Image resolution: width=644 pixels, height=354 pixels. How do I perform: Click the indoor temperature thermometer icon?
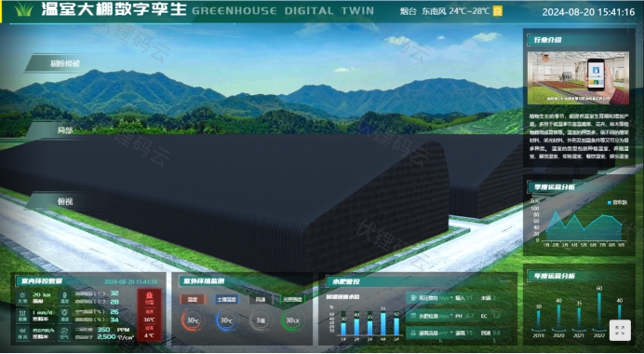(x=65, y=295)
